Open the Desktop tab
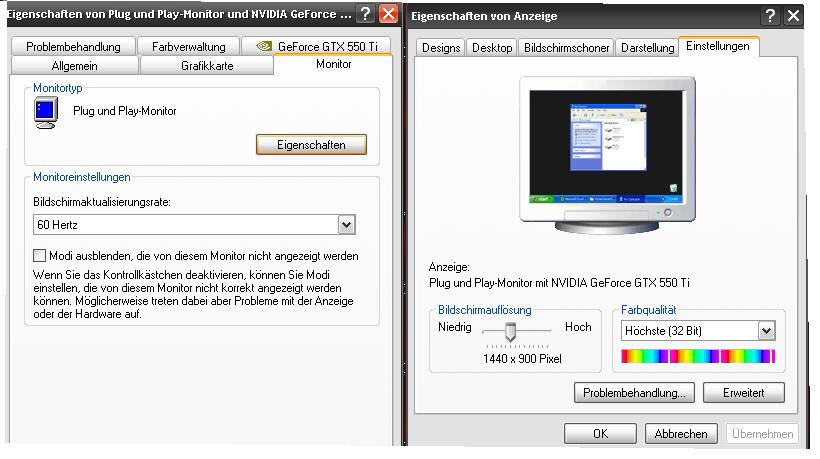 tap(492, 48)
